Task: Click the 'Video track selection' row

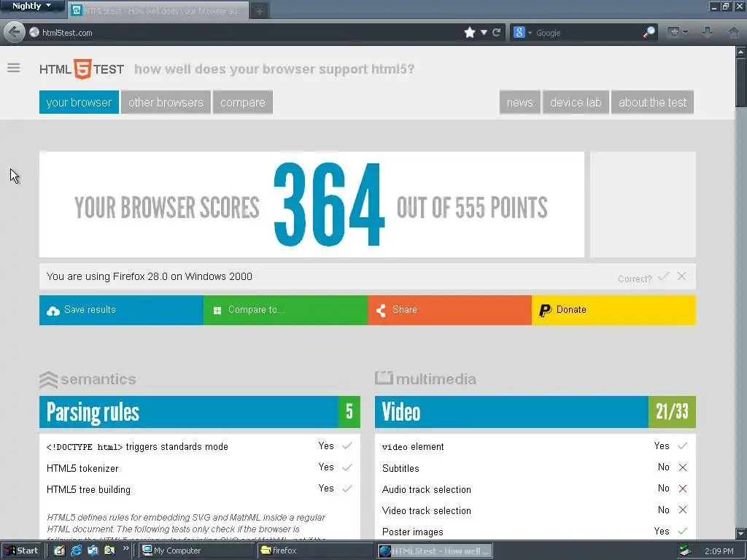Action: [535, 510]
